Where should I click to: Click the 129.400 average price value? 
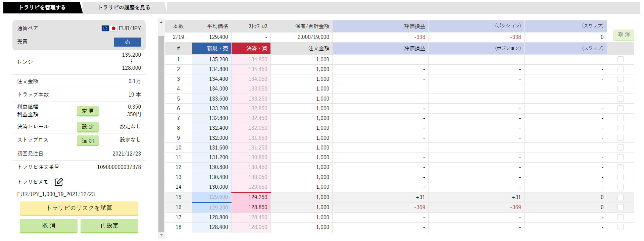(x=218, y=37)
